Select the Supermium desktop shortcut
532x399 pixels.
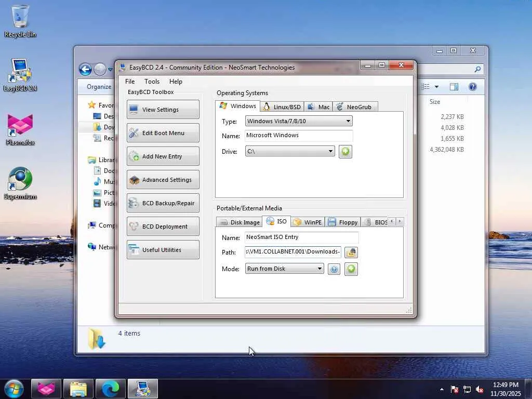click(20, 183)
